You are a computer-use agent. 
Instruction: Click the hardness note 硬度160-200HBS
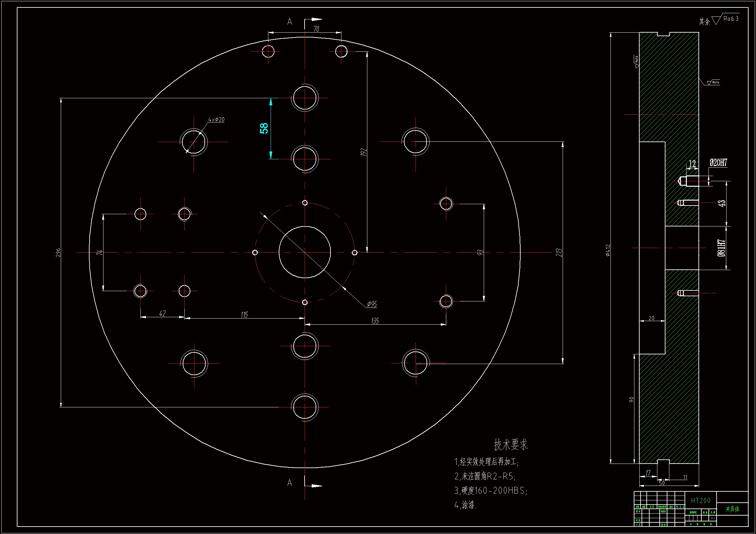tap(491, 491)
